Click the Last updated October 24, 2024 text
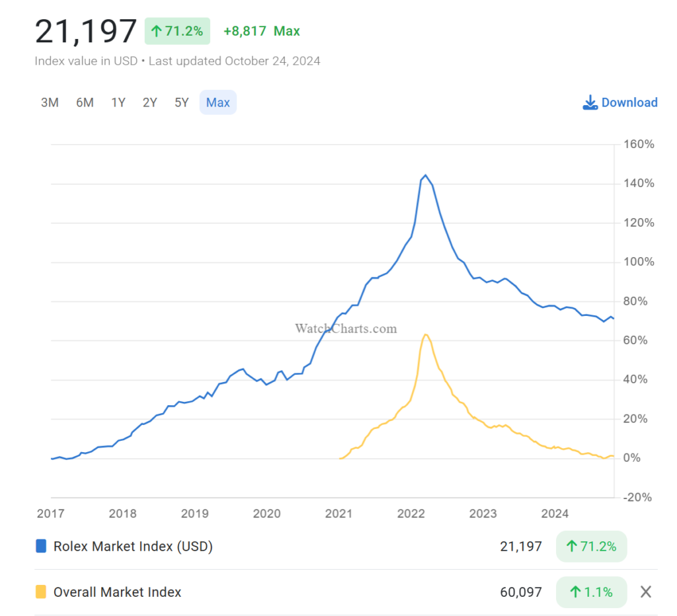The width and height of the screenshot is (677, 616). (235, 61)
